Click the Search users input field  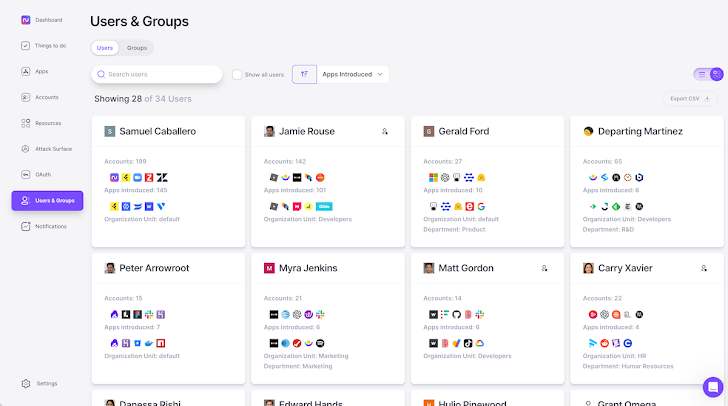[x=160, y=74]
